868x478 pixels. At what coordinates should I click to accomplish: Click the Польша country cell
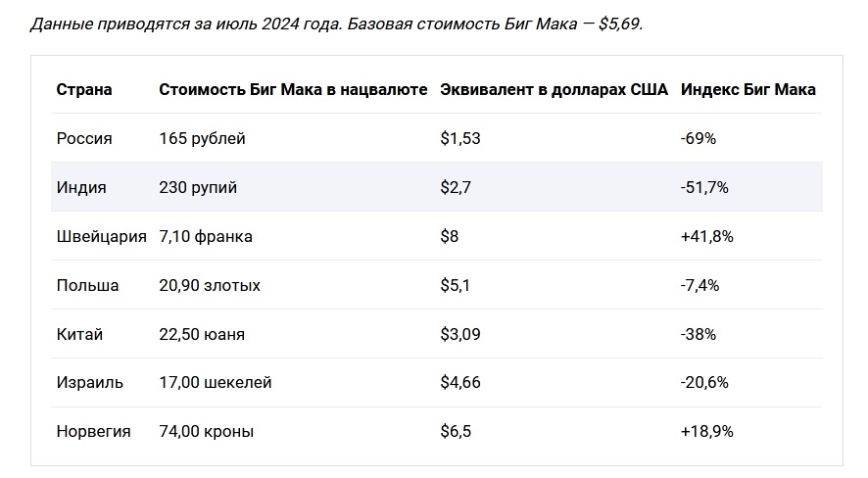coord(87,285)
